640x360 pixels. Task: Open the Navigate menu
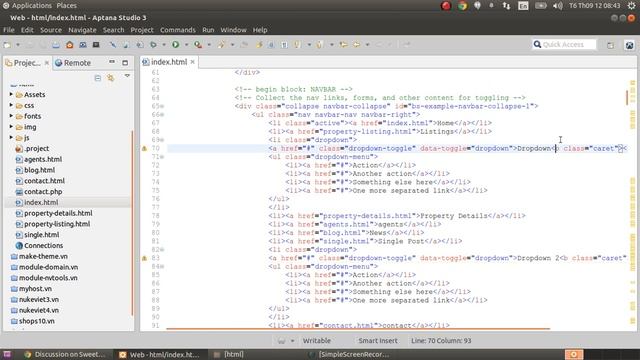click(x=82, y=30)
